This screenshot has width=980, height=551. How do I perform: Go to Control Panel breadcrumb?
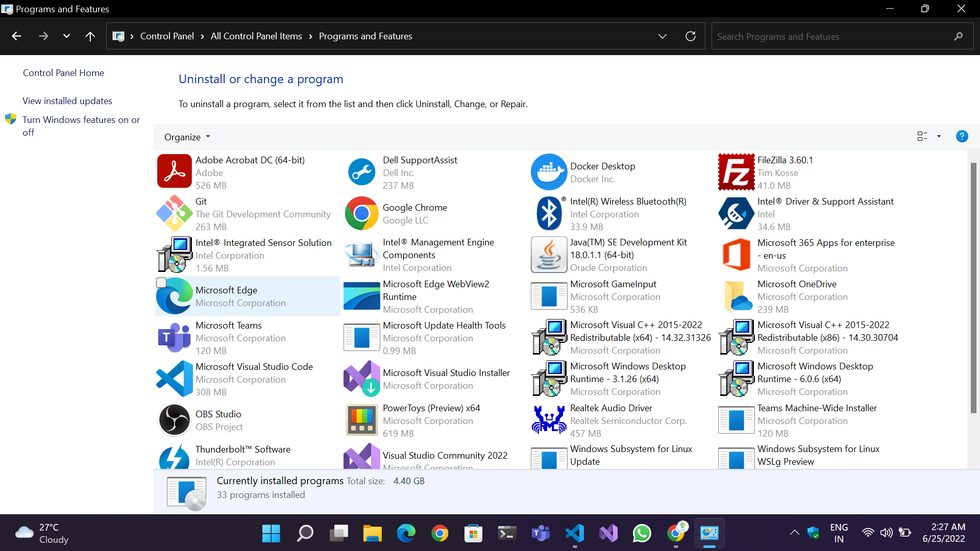(x=167, y=36)
